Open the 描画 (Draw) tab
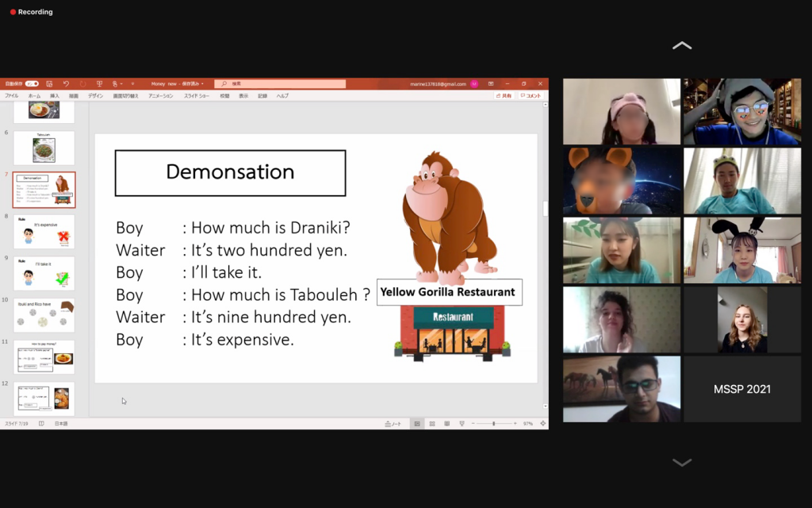The width and height of the screenshot is (812, 508). click(x=74, y=96)
